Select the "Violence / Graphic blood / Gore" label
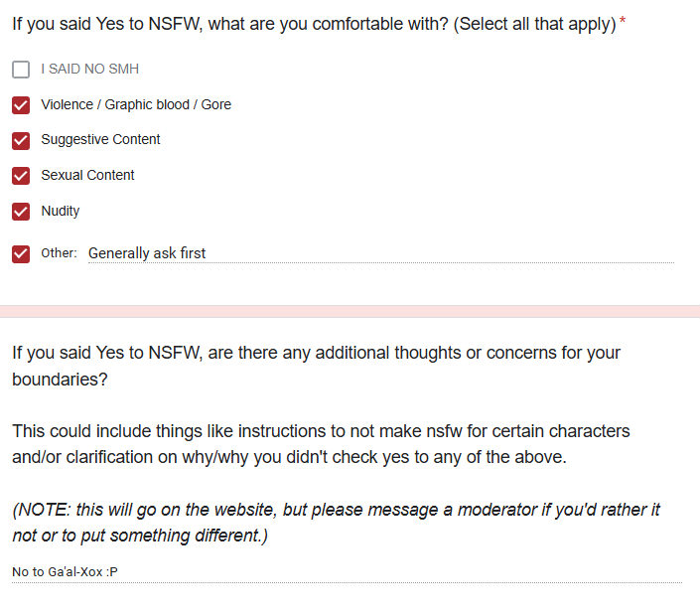 click(136, 104)
